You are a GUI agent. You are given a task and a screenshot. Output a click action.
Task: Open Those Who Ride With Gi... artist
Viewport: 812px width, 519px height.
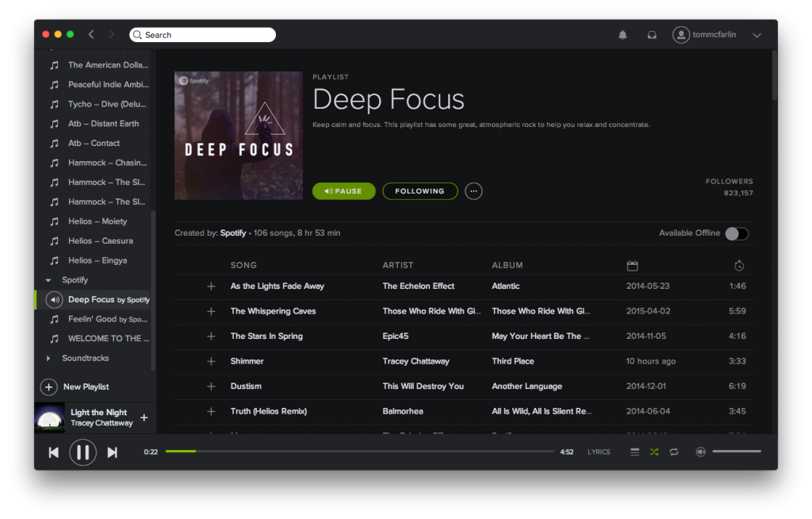431,311
